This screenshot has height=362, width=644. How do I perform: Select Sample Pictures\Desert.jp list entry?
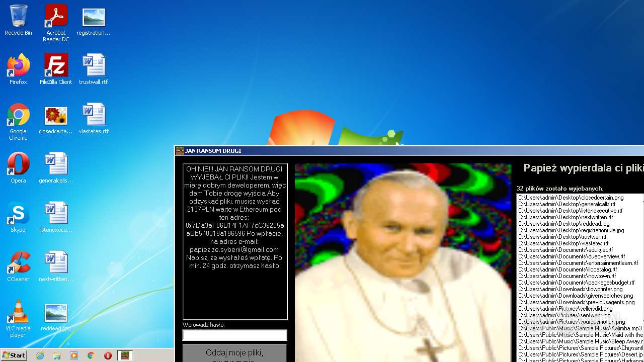tap(580, 354)
